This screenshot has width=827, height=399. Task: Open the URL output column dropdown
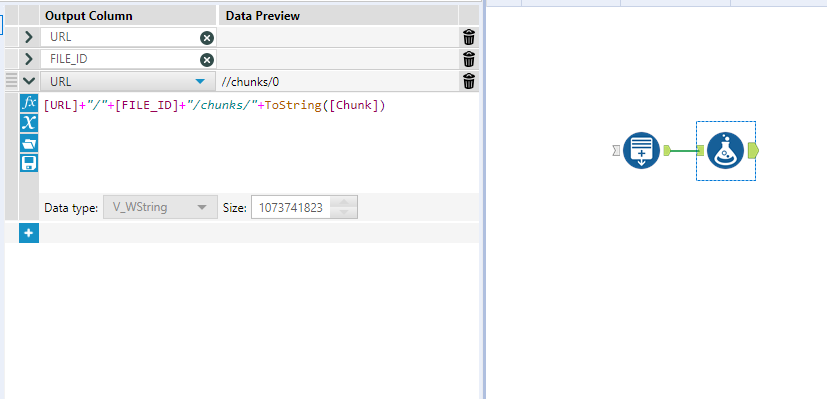200,82
